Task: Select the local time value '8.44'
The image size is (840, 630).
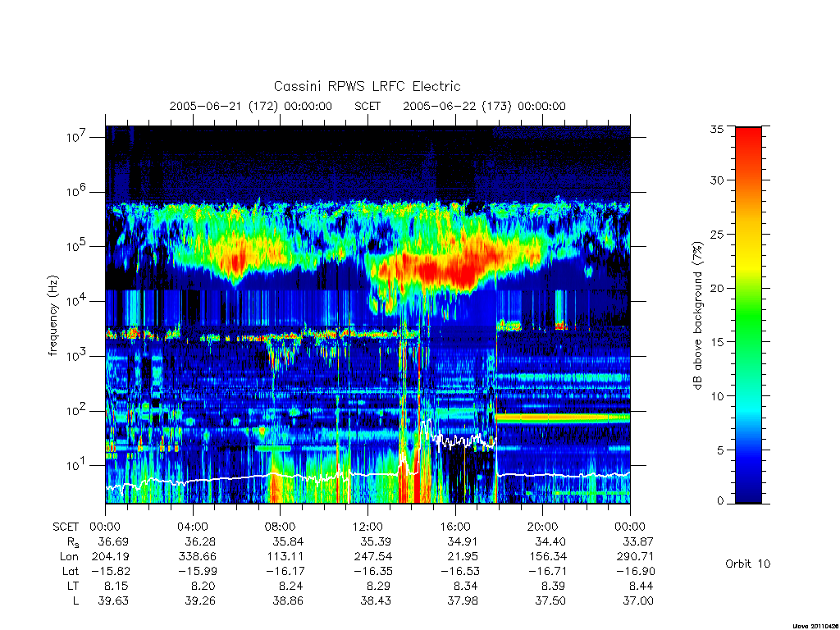Action: tap(641, 586)
